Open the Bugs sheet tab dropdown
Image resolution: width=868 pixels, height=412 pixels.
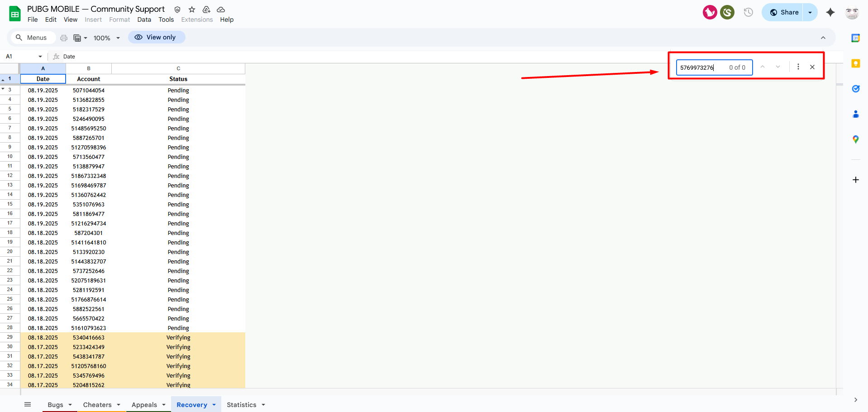pyautogui.click(x=70, y=405)
